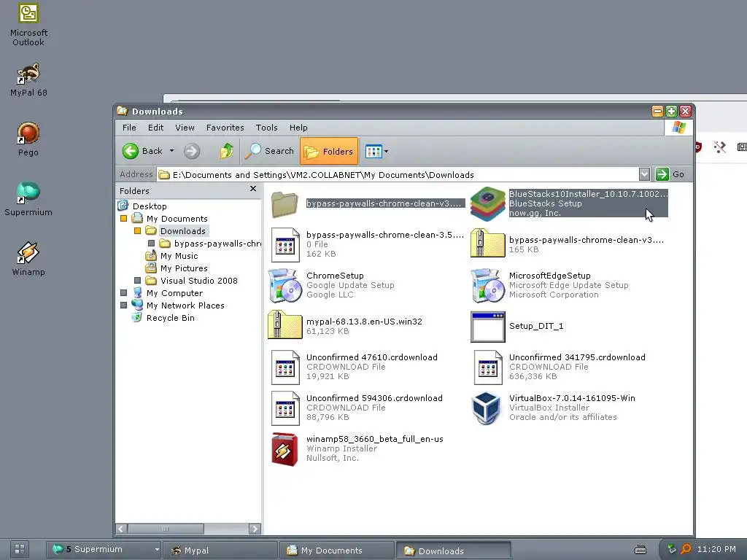Select the winamp58_3660_beta_full_en-us installer icon
This screenshot has width=747, height=560.
pyautogui.click(x=285, y=449)
